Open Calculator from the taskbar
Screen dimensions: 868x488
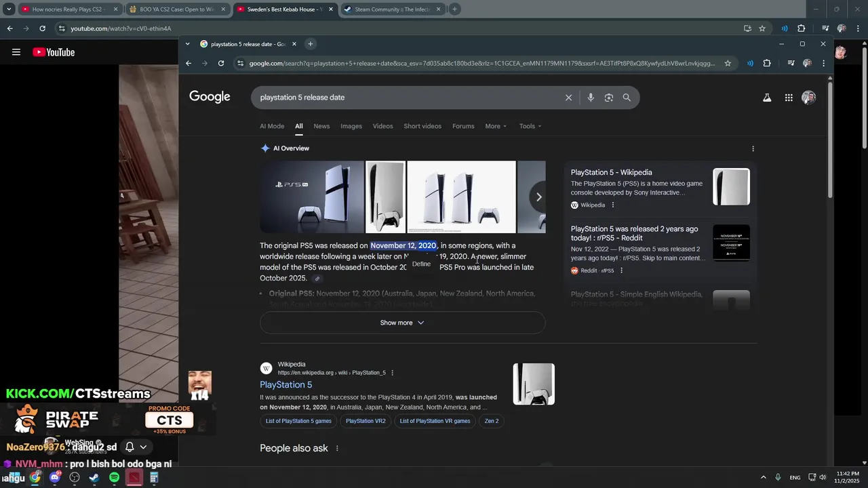point(154,477)
